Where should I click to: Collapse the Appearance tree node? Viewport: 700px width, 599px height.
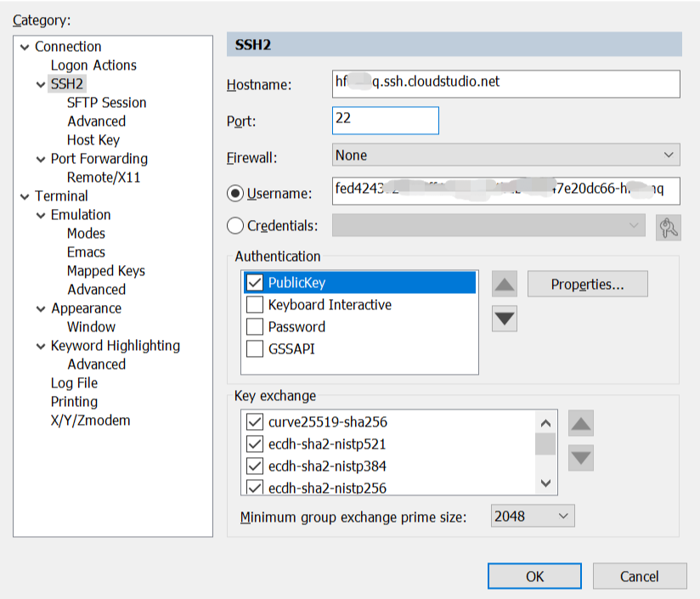(41, 309)
